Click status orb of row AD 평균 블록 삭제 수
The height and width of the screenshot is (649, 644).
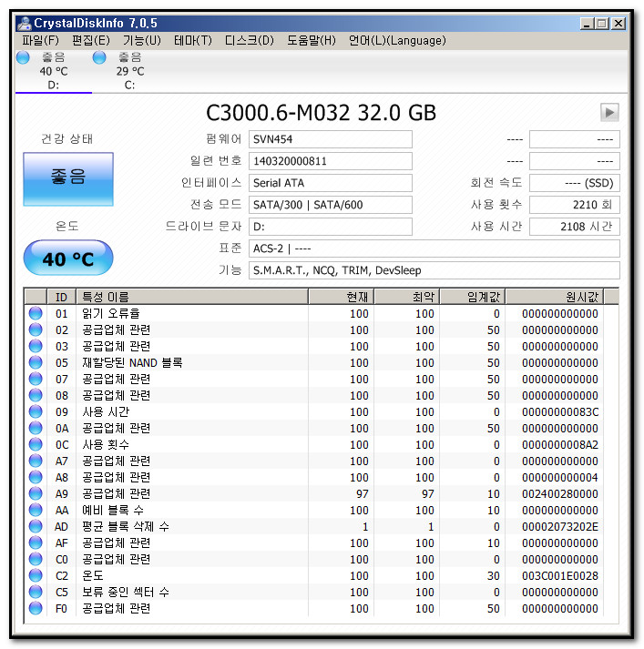point(36,526)
